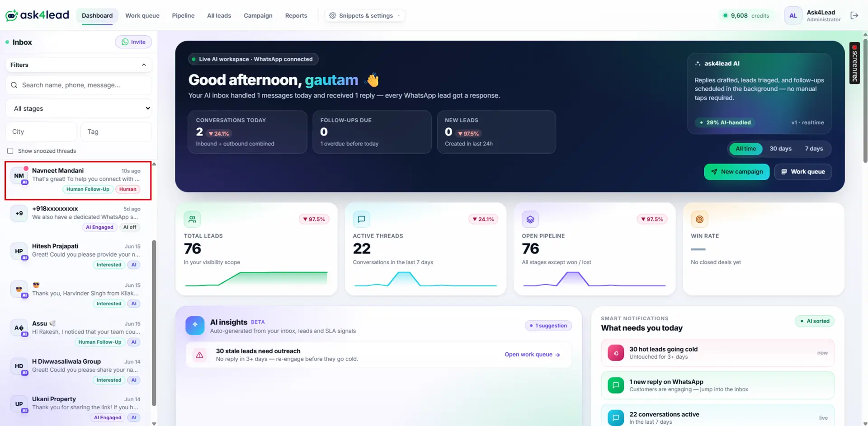Click the logout icon in header
This screenshot has width=868, height=426.
point(854,15)
